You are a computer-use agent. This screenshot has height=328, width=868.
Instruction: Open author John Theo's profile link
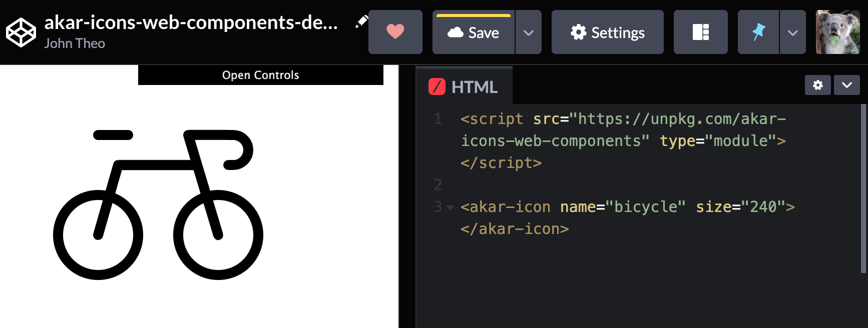(x=75, y=43)
